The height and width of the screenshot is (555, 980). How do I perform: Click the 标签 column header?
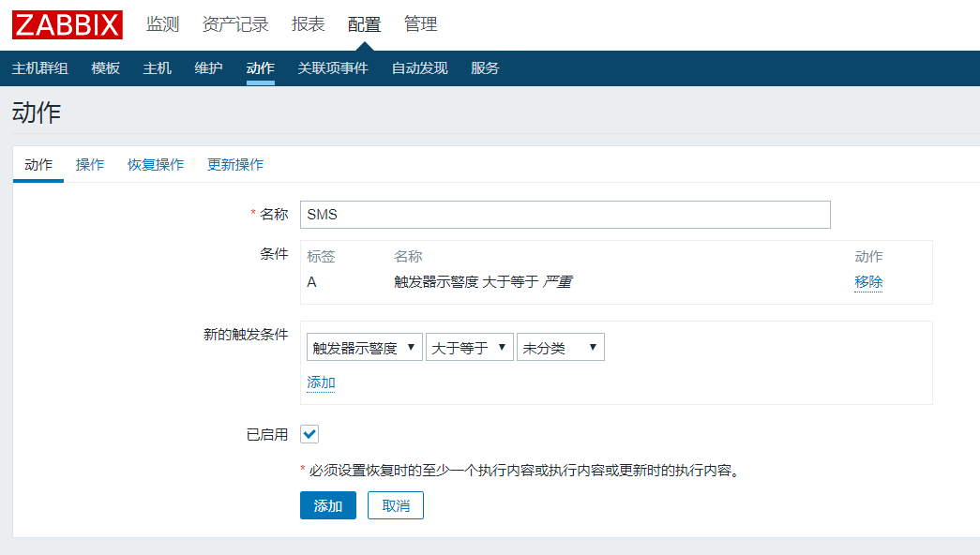click(322, 256)
